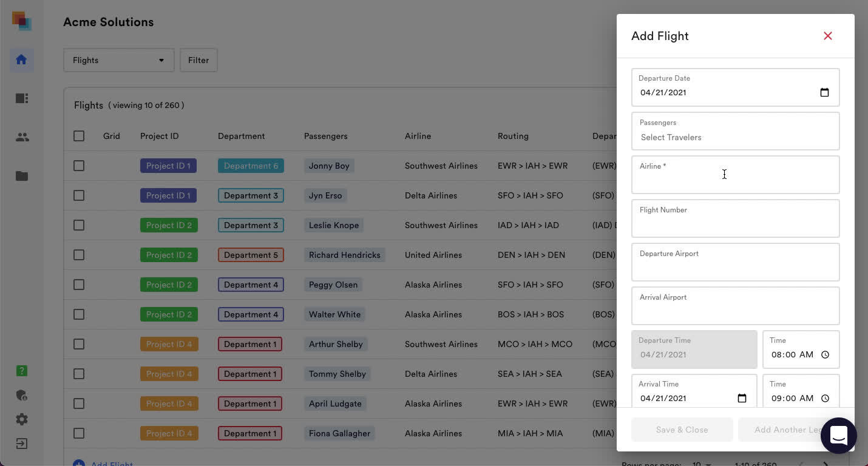Click the Flight Number input field
The width and height of the screenshot is (868, 466).
736,218
